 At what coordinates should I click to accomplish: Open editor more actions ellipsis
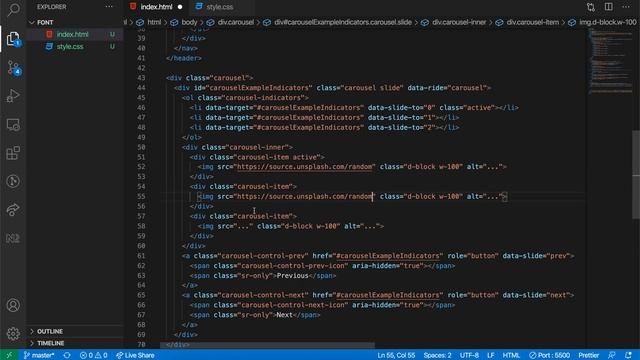[x=626, y=7]
